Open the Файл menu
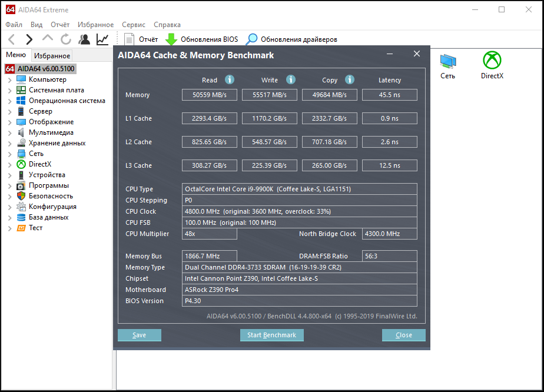 click(14, 25)
